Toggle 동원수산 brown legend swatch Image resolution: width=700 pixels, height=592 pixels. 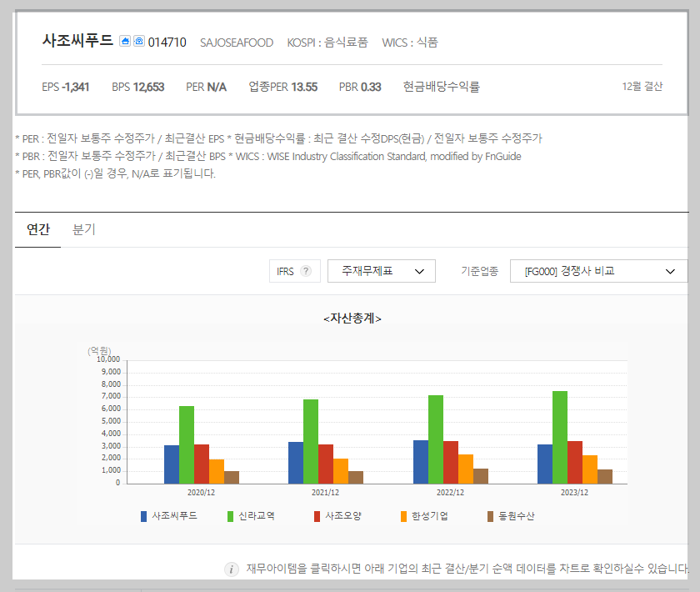(x=490, y=516)
